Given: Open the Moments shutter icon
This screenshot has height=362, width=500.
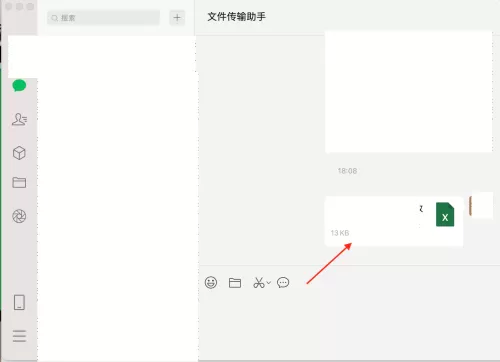Looking at the screenshot, I should click(19, 216).
